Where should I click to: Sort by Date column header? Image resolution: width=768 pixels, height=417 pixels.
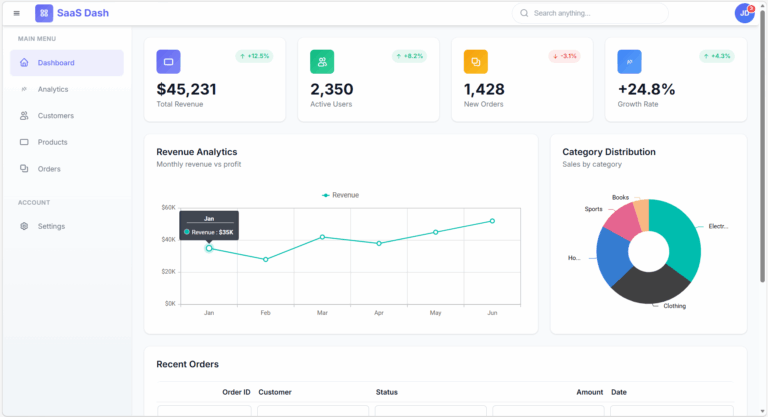619,392
